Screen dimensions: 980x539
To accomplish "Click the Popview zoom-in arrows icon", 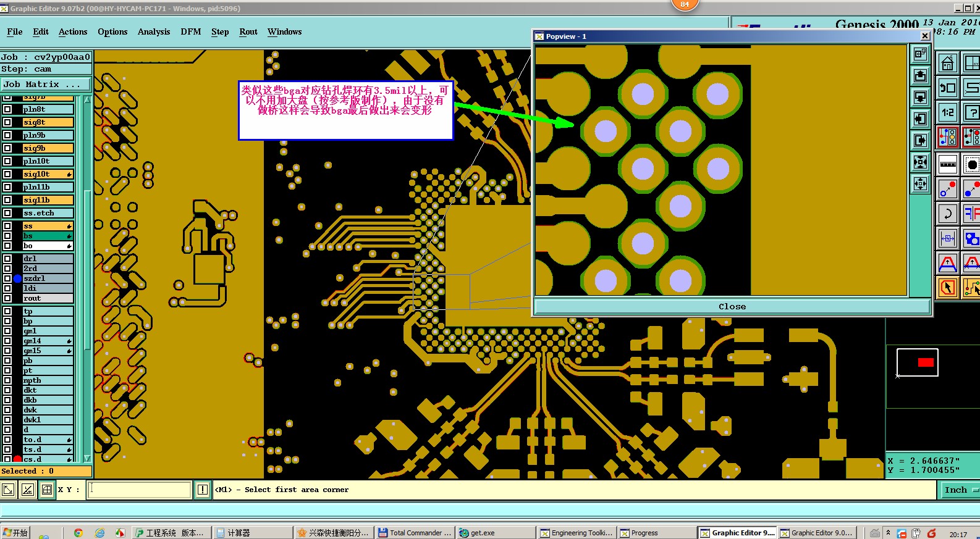I will [920, 162].
